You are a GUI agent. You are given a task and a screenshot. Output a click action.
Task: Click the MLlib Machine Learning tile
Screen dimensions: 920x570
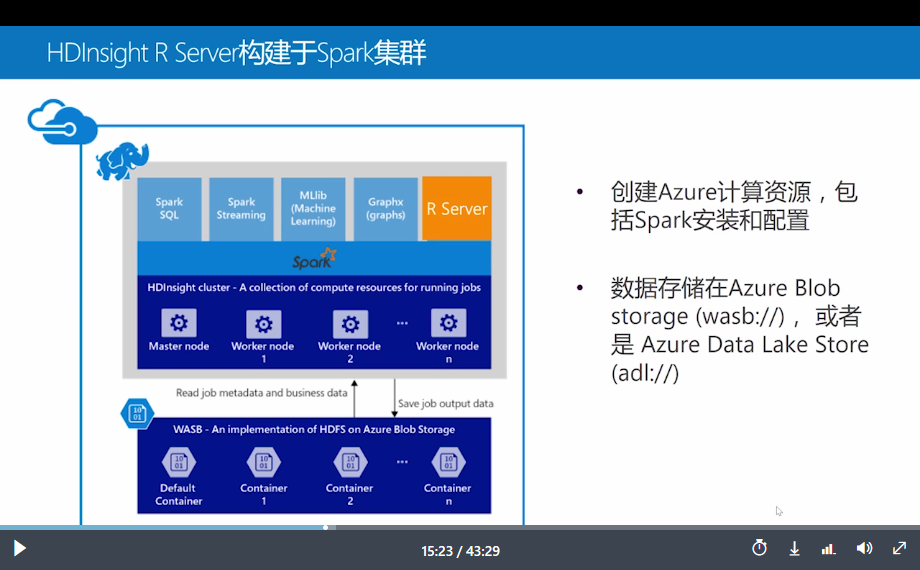click(313, 209)
